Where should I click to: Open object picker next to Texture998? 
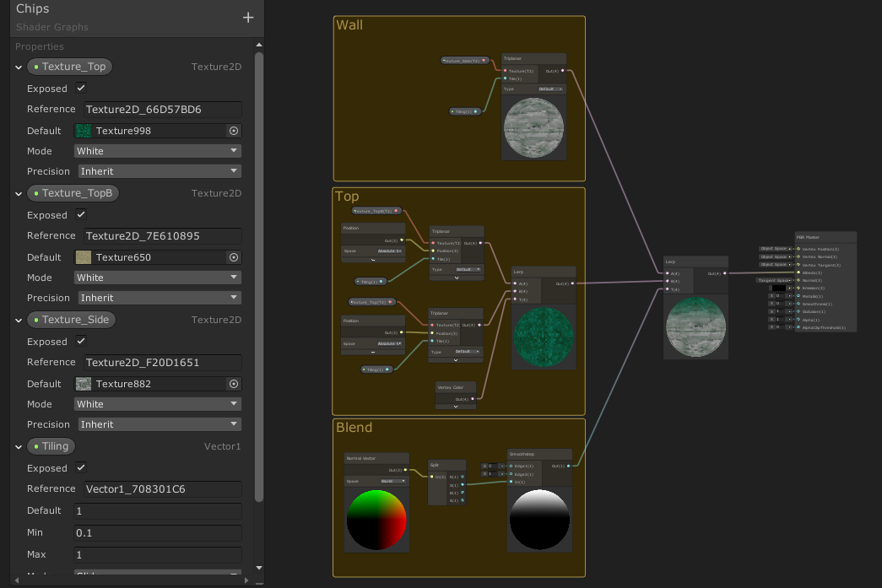[x=234, y=131]
